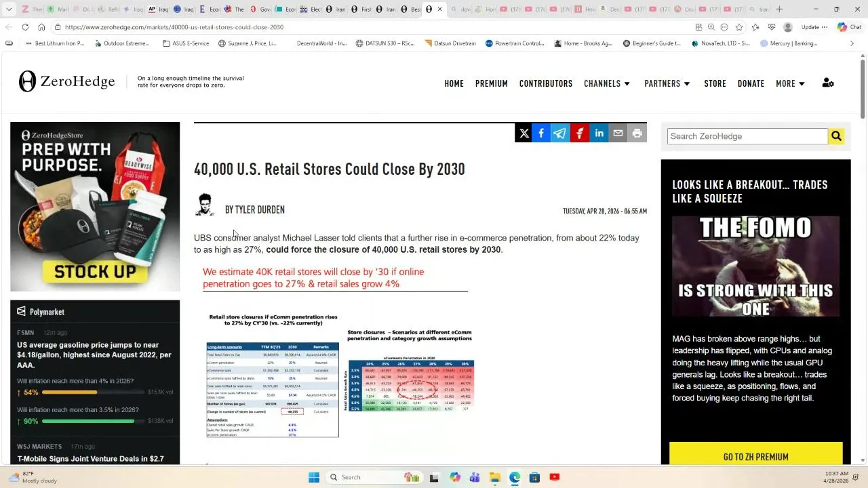
Task: Email the article using envelope icon
Action: 618,134
